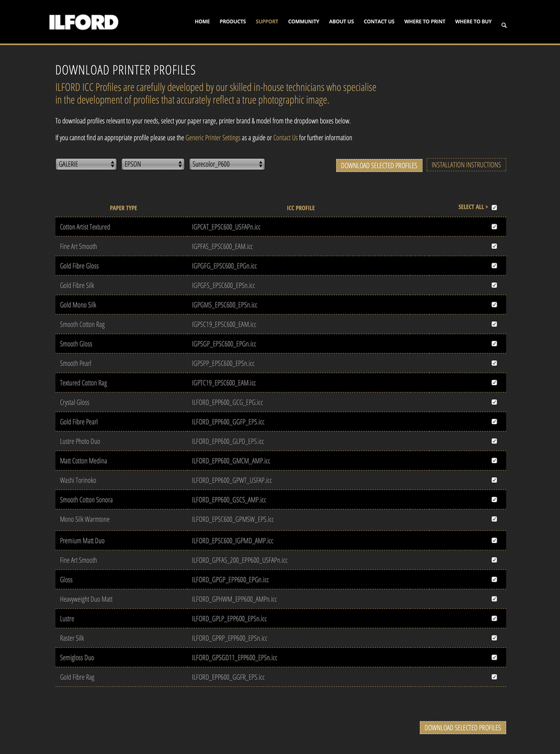Image resolution: width=560 pixels, height=754 pixels.
Task: Toggle the Select All checkbox
Action: pos(494,207)
